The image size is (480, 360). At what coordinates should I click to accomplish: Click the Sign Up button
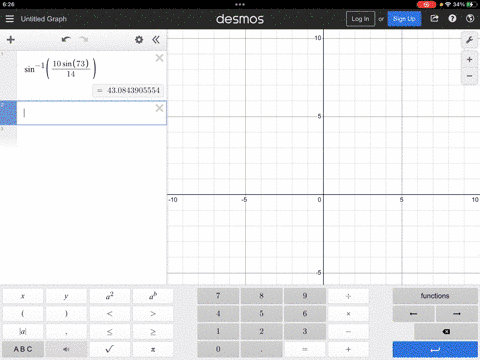click(x=404, y=19)
